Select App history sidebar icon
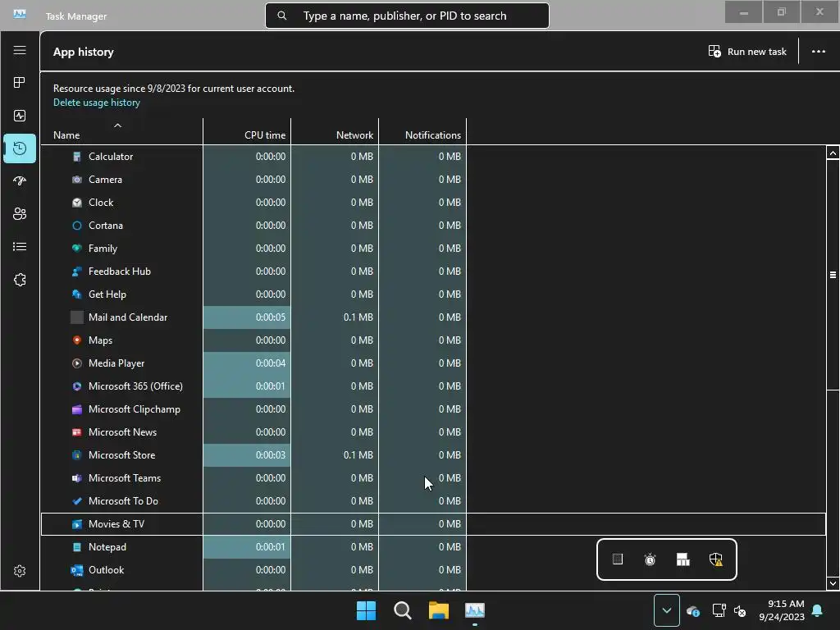 [20, 148]
